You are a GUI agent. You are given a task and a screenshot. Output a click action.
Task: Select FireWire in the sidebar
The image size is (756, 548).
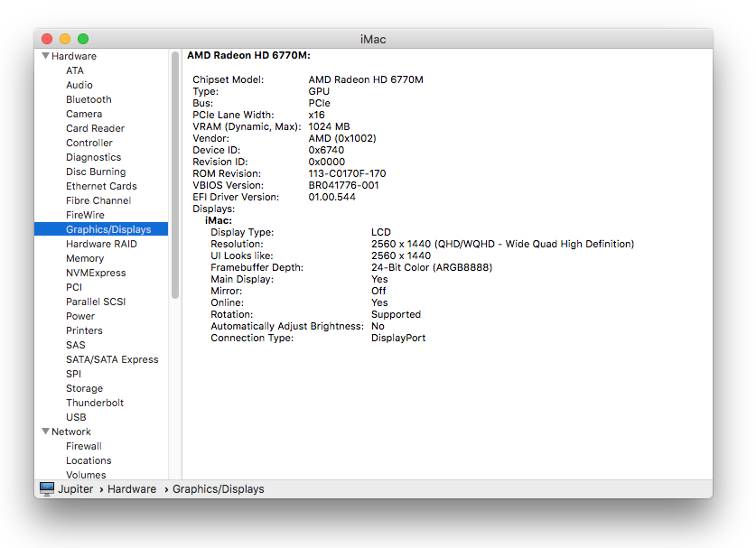[85, 215]
